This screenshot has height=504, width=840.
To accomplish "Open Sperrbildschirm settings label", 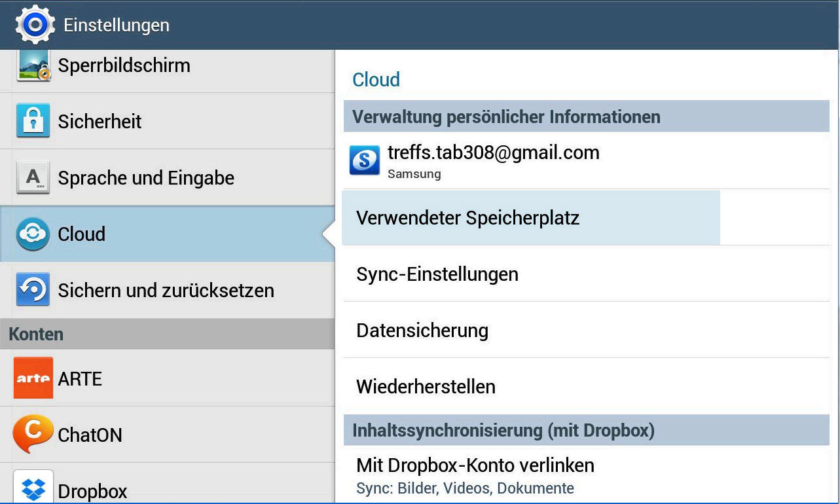I will point(124,65).
